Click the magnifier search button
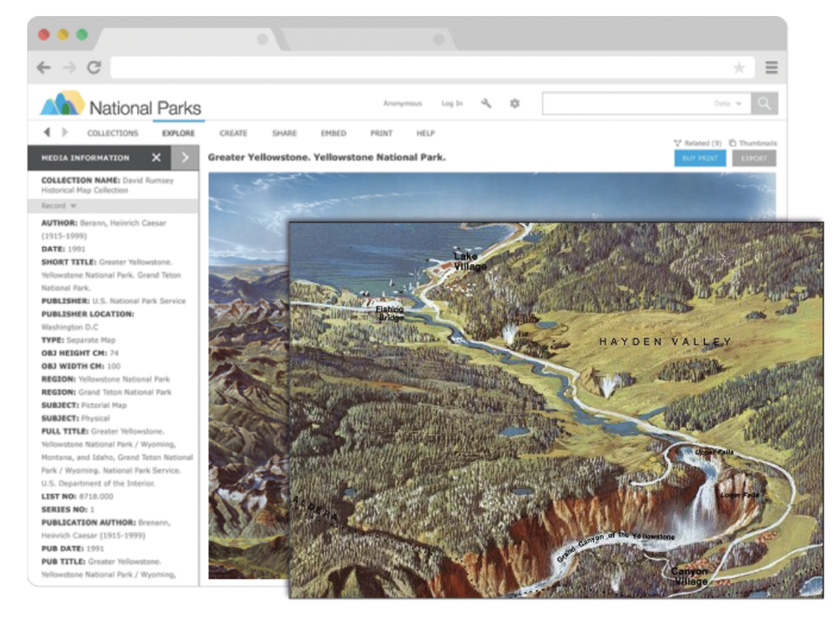Image resolution: width=840 pixels, height=619 pixels. [764, 103]
